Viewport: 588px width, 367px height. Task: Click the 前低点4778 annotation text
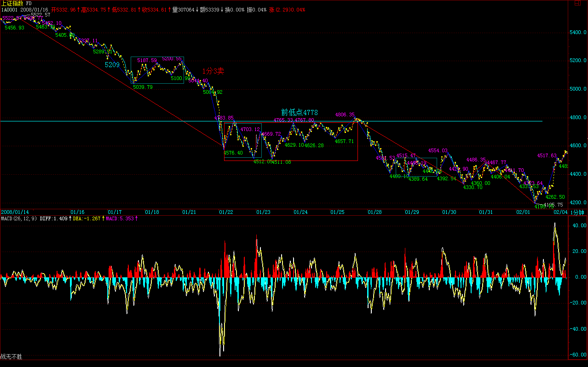pyautogui.click(x=300, y=112)
